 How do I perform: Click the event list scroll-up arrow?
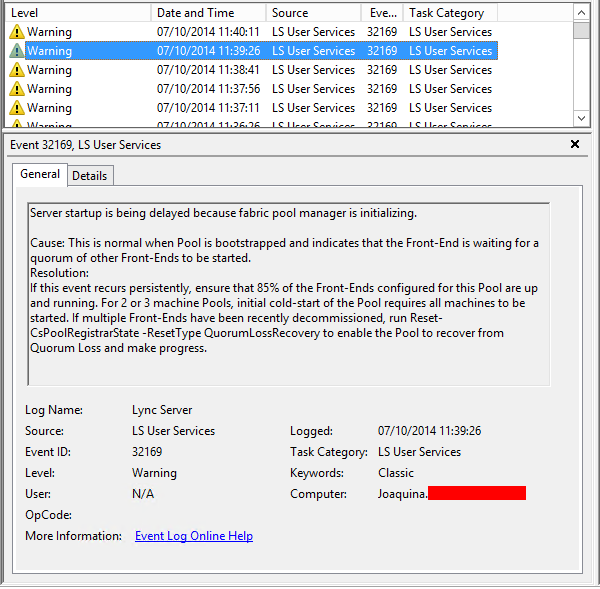(x=581, y=13)
